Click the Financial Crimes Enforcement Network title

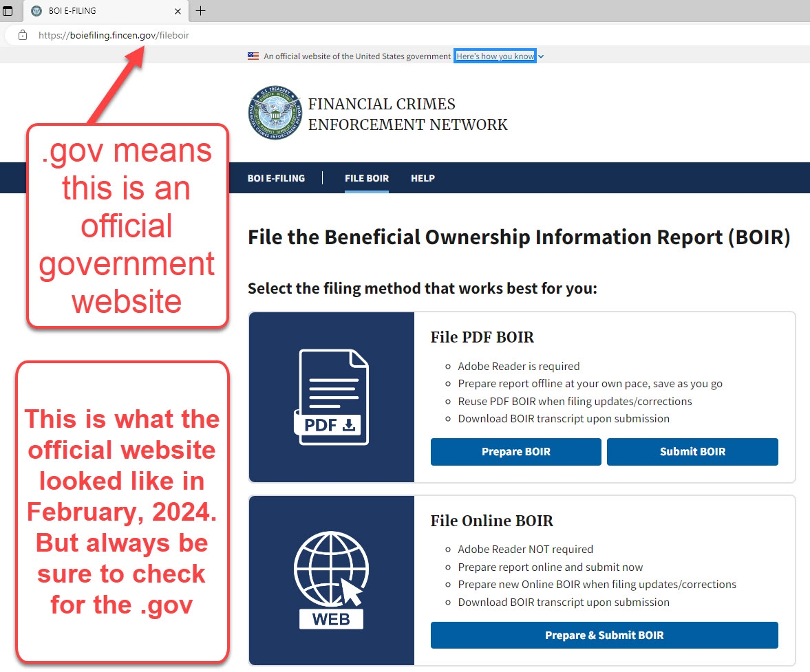407,114
